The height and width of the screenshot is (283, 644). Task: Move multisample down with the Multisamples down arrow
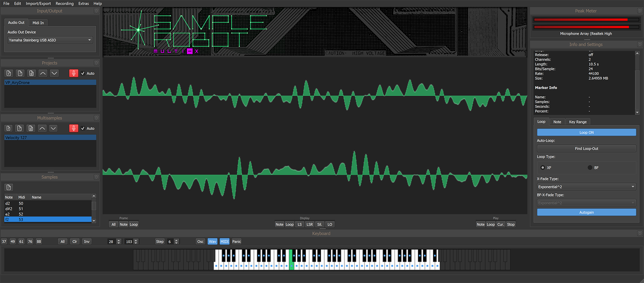click(53, 128)
